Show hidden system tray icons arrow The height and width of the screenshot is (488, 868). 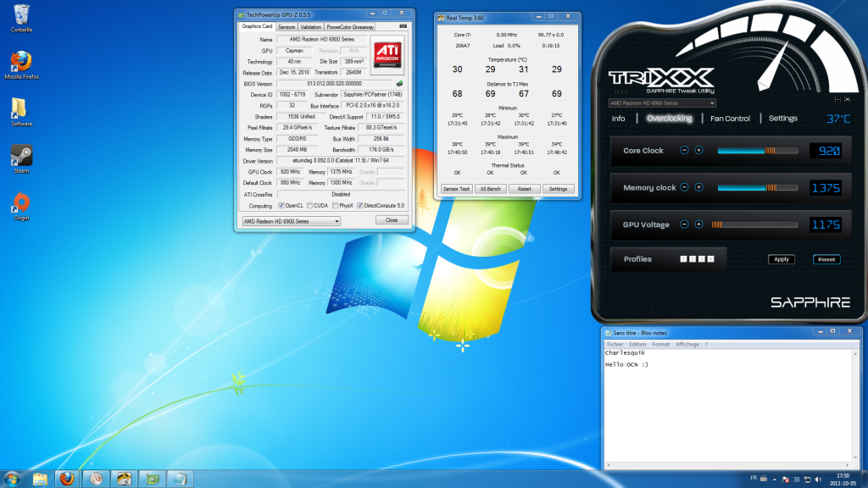pyautogui.click(x=775, y=480)
